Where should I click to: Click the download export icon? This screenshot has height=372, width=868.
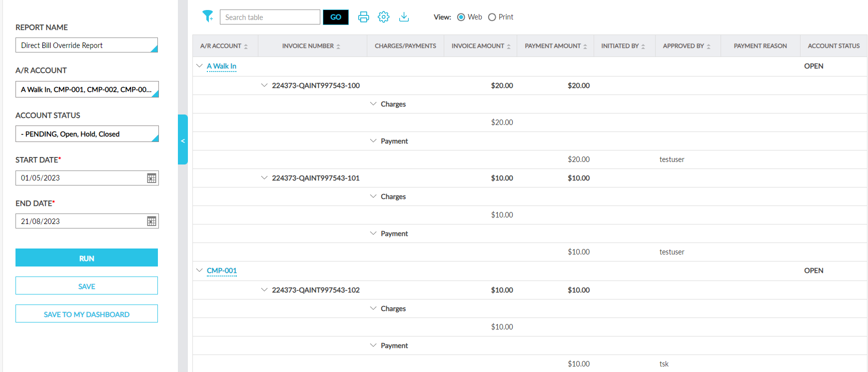[x=404, y=17]
